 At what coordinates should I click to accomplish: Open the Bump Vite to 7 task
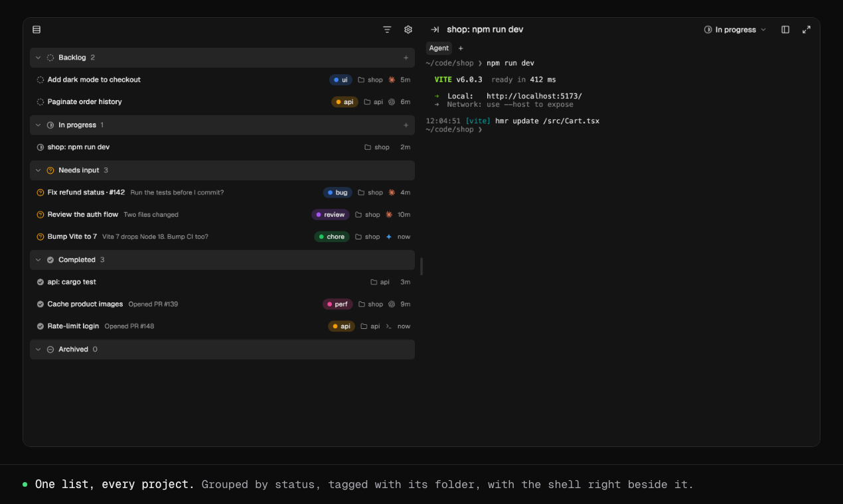click(222, 237)
